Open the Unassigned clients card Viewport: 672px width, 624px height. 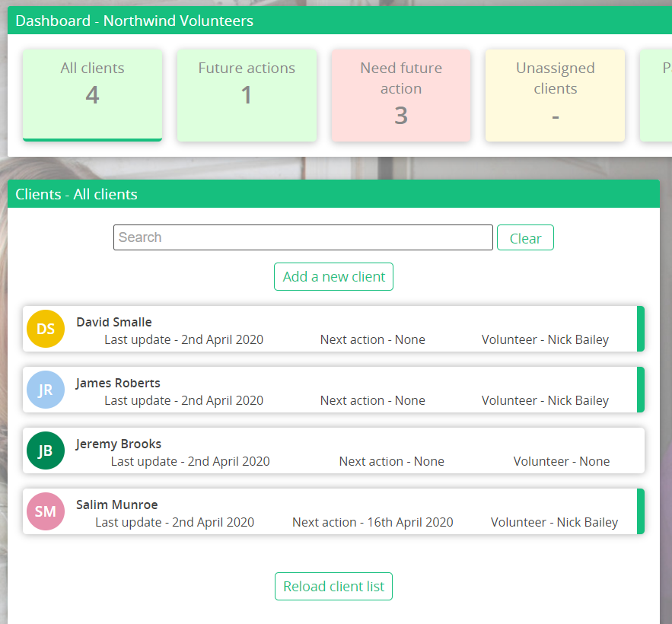click(x=555, y=95)
